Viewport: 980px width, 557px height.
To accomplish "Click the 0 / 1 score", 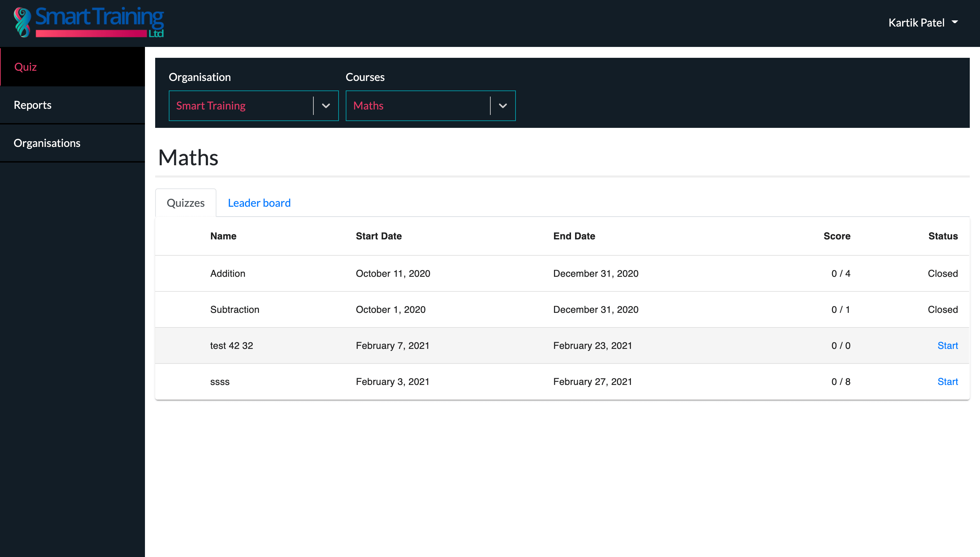I will 840,309.
